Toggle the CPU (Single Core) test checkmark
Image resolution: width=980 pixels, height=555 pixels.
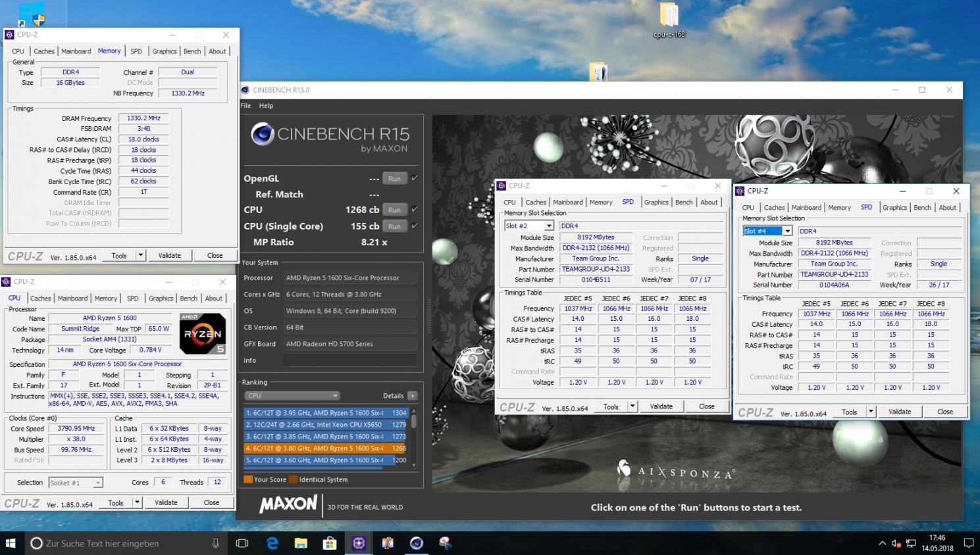(x=415, y=226)
